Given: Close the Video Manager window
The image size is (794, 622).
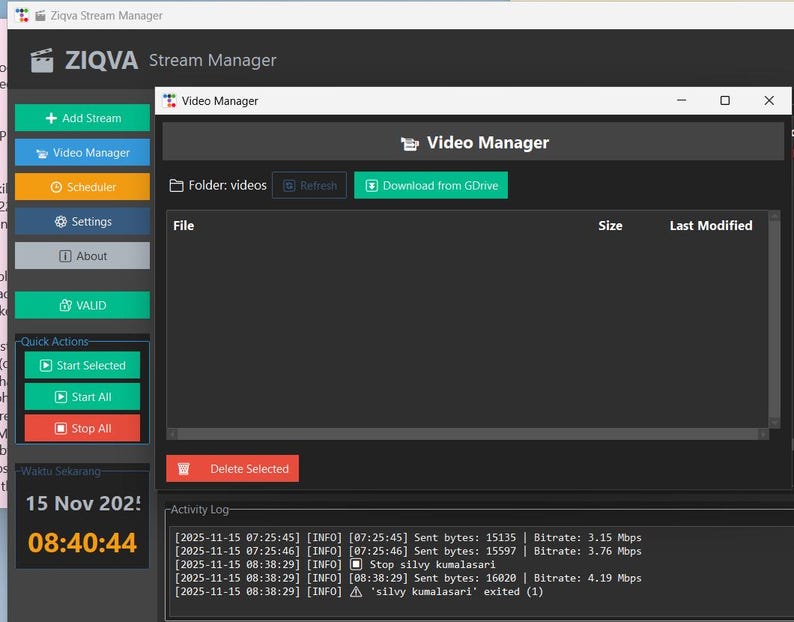Looking at the screenshot, I should pyautogui.click(x=769, y=100).
